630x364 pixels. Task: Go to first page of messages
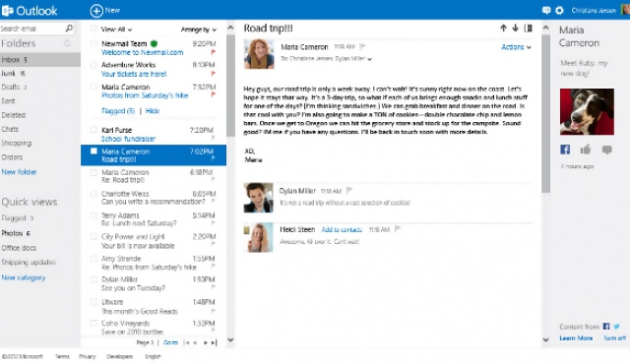point(186,342)
